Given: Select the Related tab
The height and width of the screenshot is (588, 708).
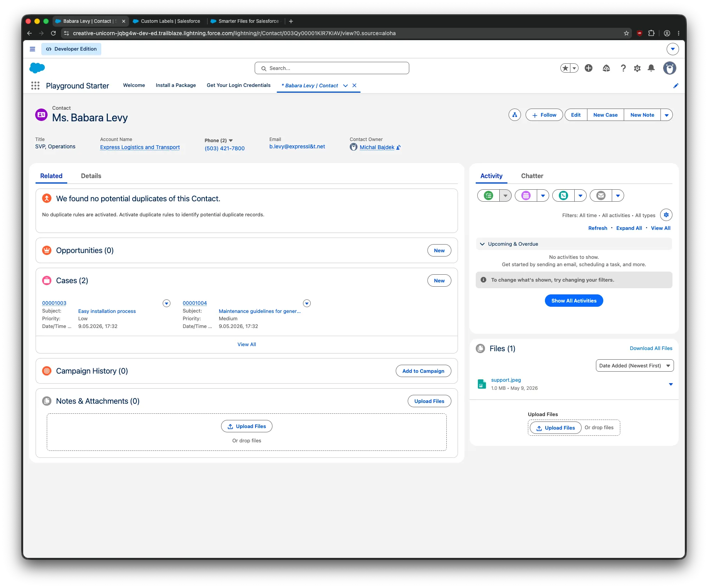Looking at the screenshot, I should [51, 176].
